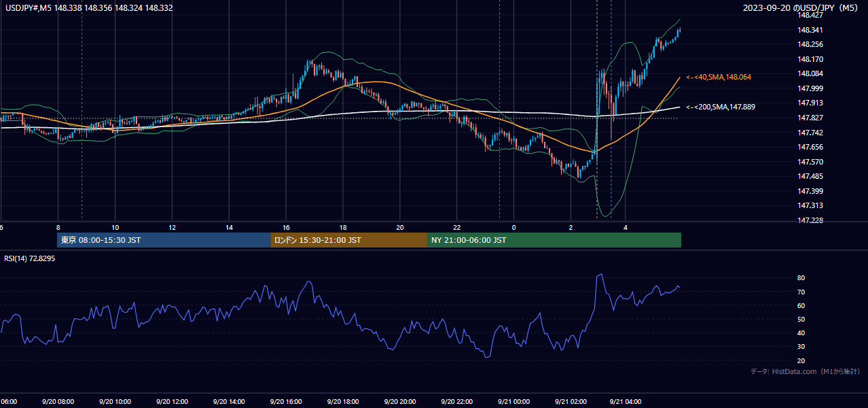Open the HistData.com data source credit
Viewport: 868px width, 408px height.
(x=805, y=371)
